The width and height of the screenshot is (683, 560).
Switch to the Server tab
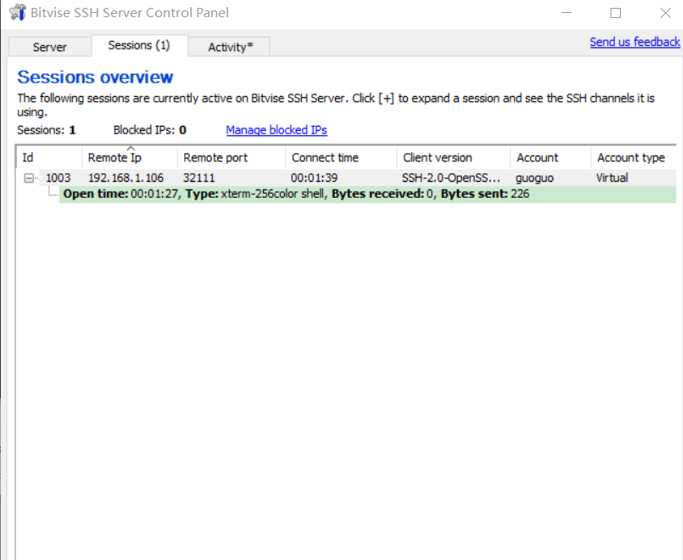(x=50, y=47)
